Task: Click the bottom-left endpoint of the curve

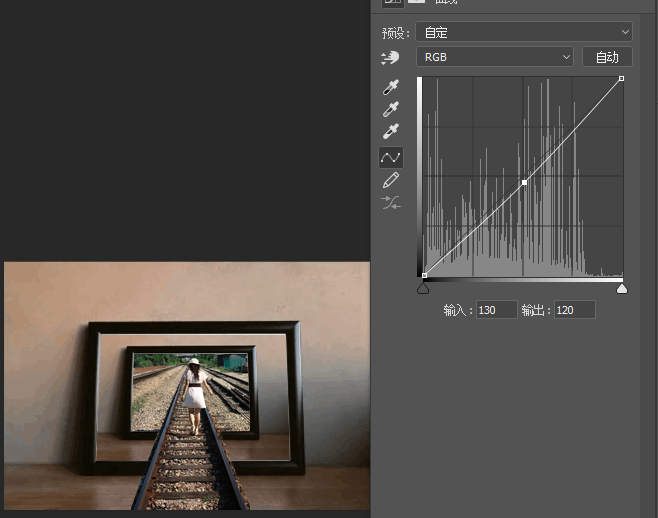Action: click(424, 275)
